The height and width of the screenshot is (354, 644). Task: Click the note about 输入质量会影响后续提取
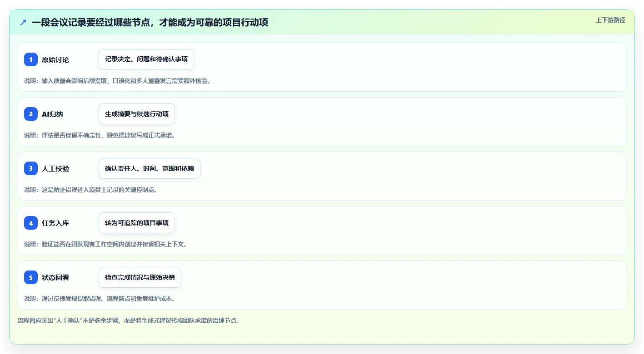[x=117, y=81]
